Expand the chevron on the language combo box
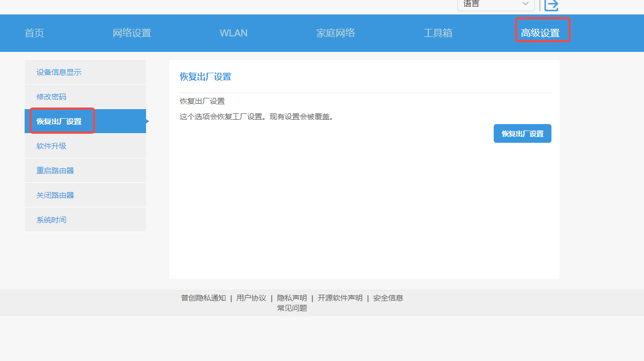Screen dimensions: 644x361 526,4
